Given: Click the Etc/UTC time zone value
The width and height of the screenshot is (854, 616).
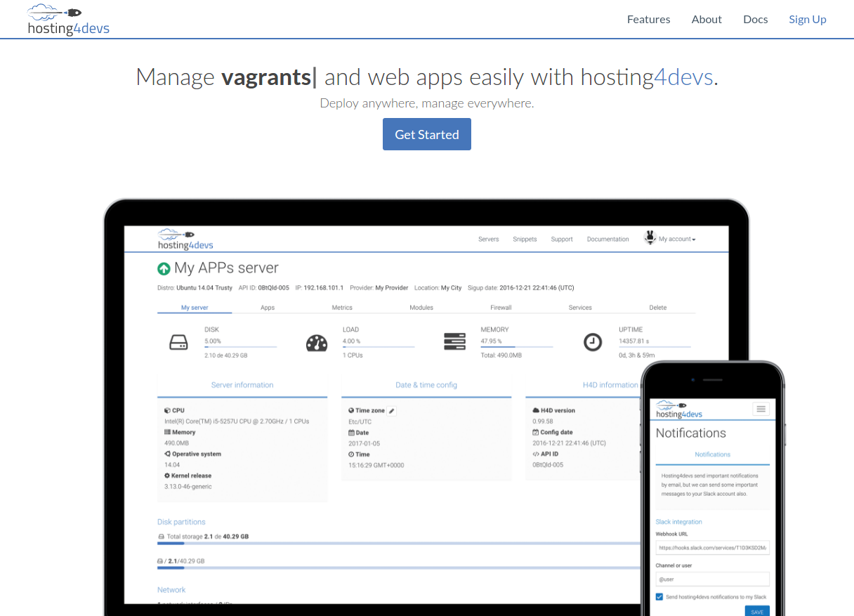Looking at the screenshot, I should click(360, 421).
